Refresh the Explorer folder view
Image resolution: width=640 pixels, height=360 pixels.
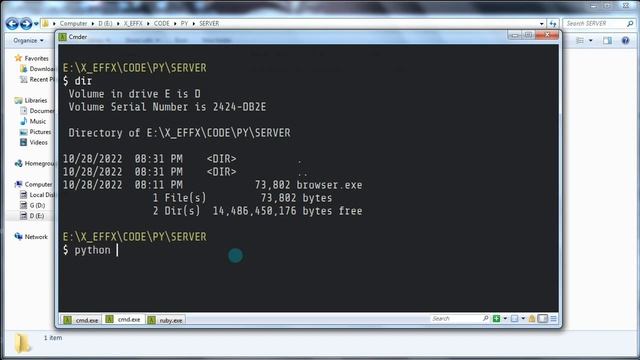(x=553, y=24)
